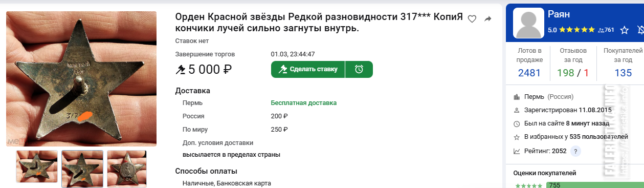This screenshot has height=188, width=644.
Task: Select third front-side star thumbnail
Action: point(126,168)
